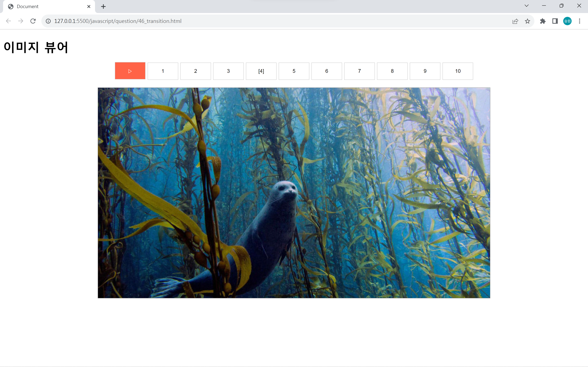View site information icon in address bar
The height and width of the screenshot is (367, 588).
(x=48, y=21)
